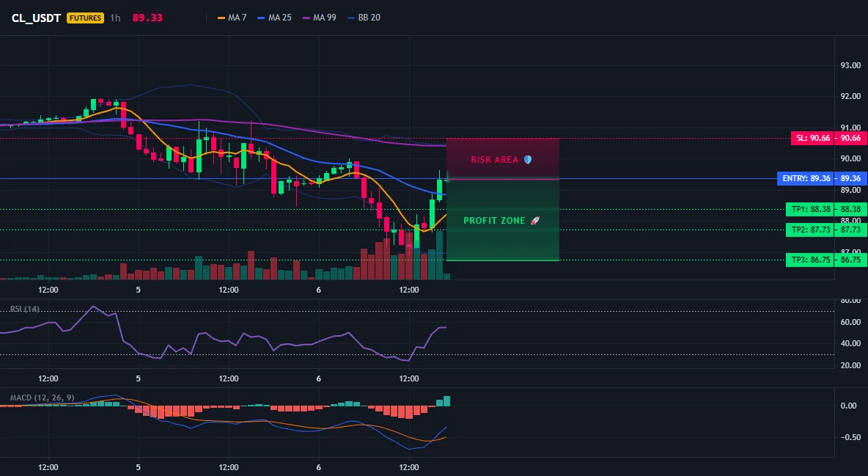Select the TP3: 86.75 target tag
The height and width of the screenshot is (476, 868).
click(810, 260)
